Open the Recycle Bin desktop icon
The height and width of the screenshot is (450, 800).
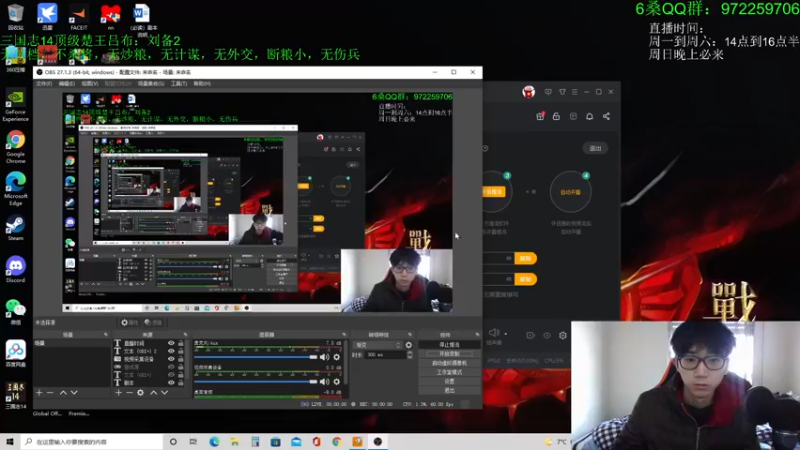(x=15, y=16)
